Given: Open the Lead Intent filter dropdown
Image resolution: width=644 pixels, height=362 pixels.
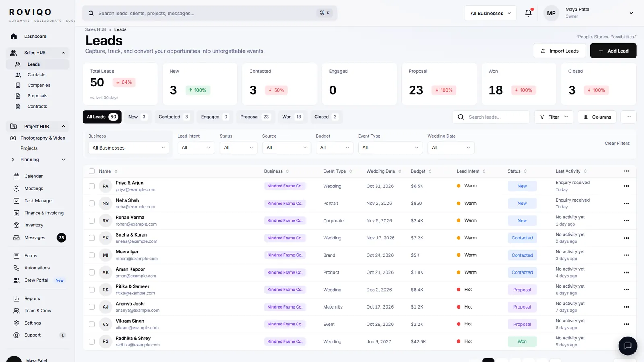Looking at the screenshot, I should 196,148.
